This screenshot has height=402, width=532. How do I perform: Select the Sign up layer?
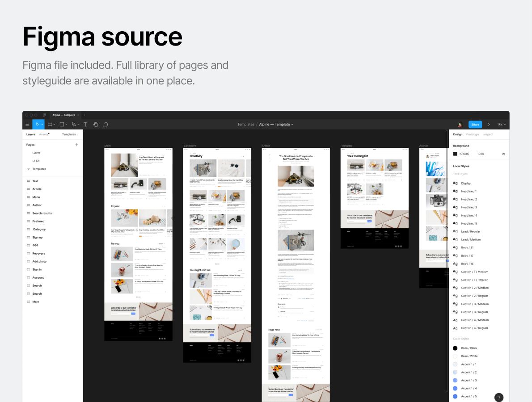tap(37, 237)
